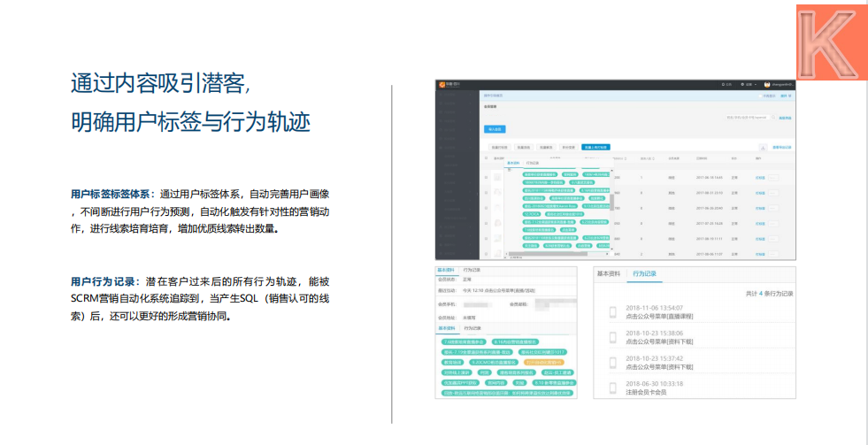
Task: Click the orange highlighted tag in the lower-left panel
Action: (544, 362)
